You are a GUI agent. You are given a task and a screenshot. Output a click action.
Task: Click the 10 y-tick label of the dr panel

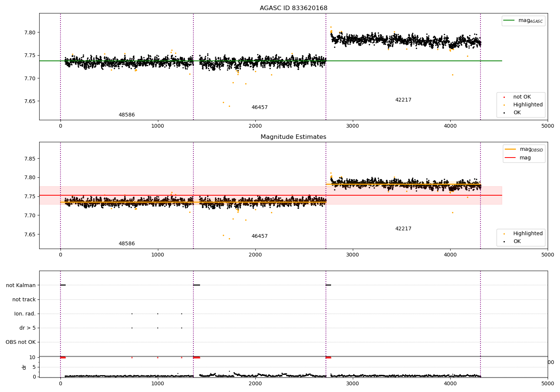32,357
